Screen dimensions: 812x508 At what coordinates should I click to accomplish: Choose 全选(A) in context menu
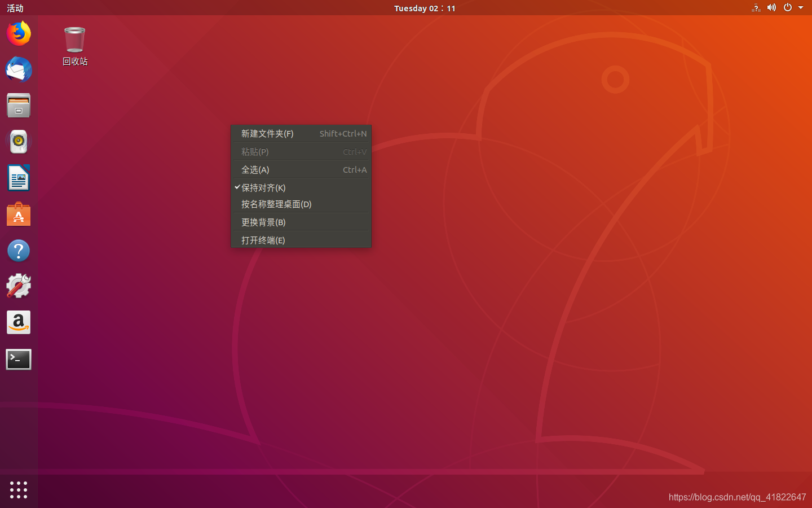pos(301,170)
